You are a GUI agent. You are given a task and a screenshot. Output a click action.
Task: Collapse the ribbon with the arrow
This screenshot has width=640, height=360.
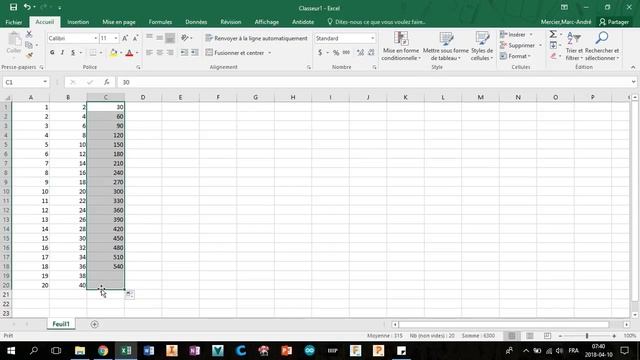[633, 67]
